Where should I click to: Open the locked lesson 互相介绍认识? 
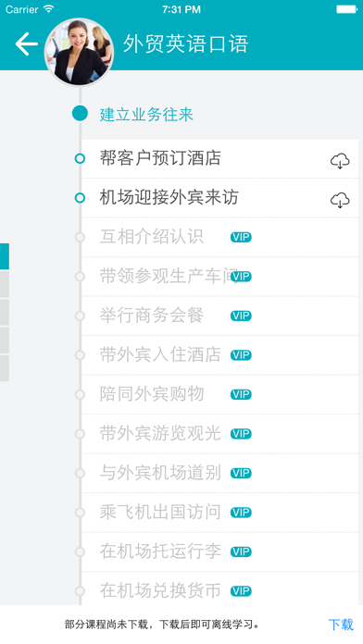[220, 237]
